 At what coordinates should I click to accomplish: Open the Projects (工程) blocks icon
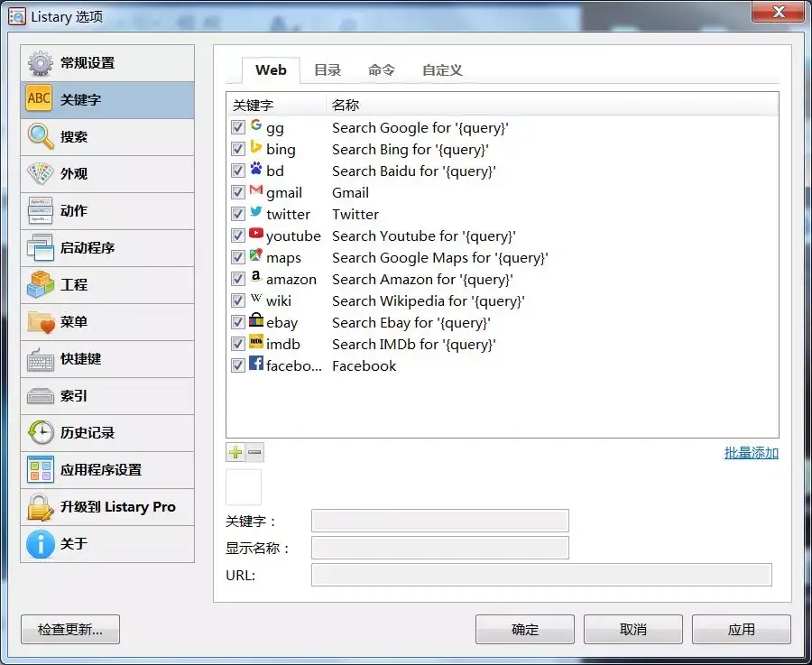(41, 284)
